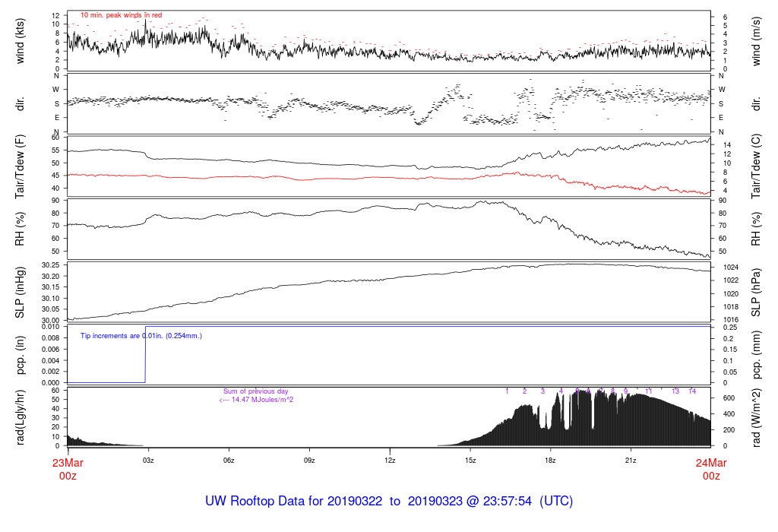Select the 'pcp. (mm)' right axis label
Viewport: 778px width, 532px height.
(757, 355)
